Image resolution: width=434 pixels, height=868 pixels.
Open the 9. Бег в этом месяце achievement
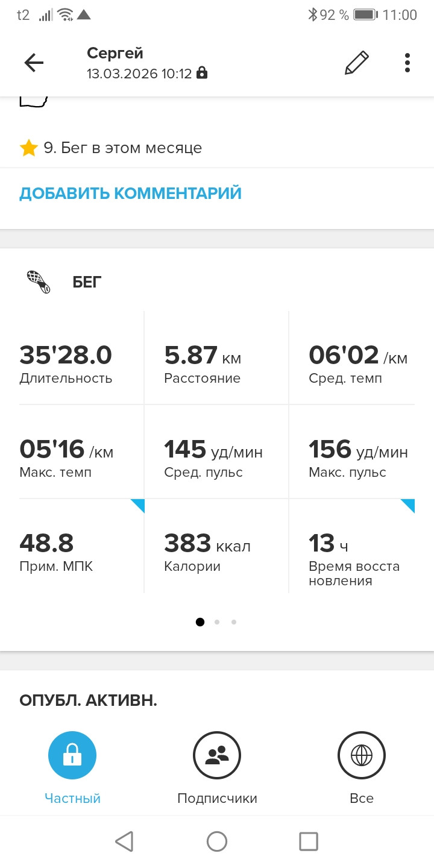[x=111, y=148]
